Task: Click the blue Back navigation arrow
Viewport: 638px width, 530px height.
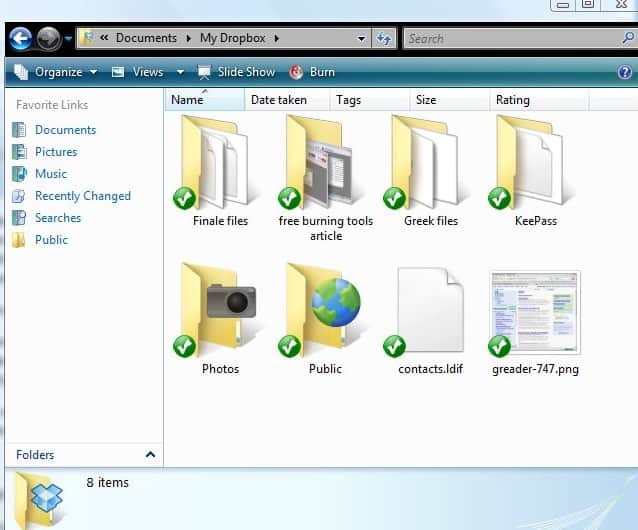Action: (20, 39)
